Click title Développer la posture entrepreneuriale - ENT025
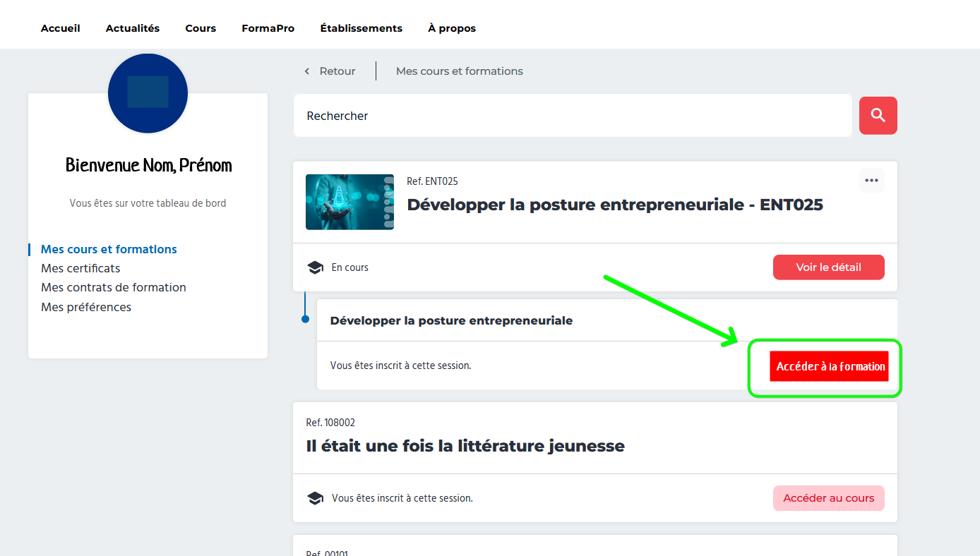 pos(615,205)
